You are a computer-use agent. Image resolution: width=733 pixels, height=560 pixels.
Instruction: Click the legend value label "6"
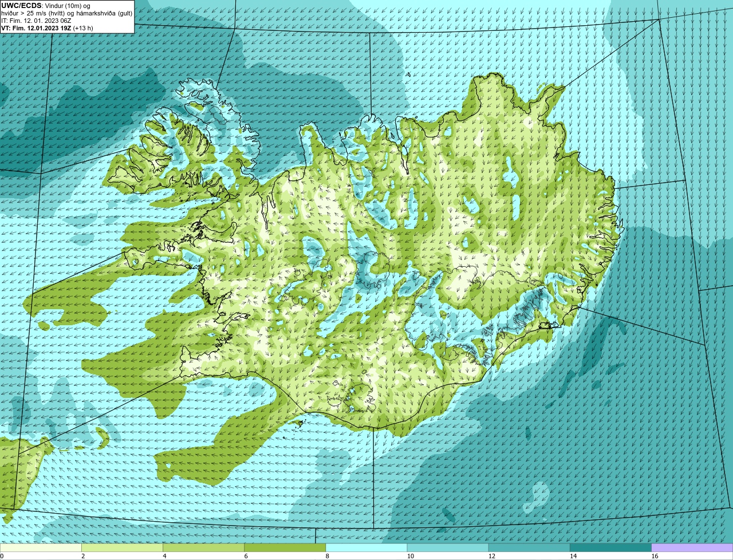point(246,556)
